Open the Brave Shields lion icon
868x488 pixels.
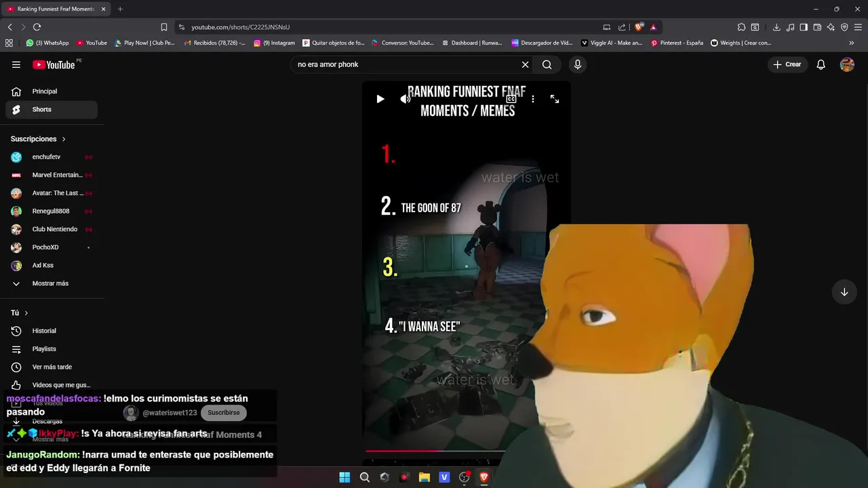tap(639, 27)
